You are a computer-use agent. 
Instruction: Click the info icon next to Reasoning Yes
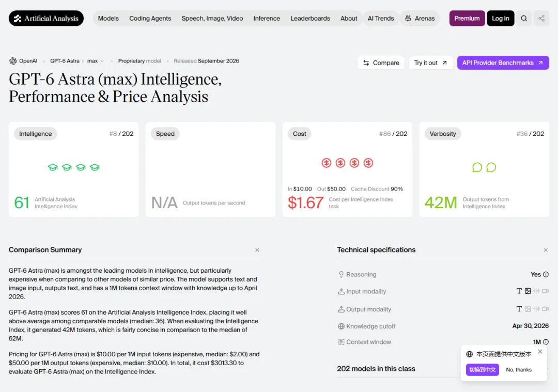click(x=546, y=274)
